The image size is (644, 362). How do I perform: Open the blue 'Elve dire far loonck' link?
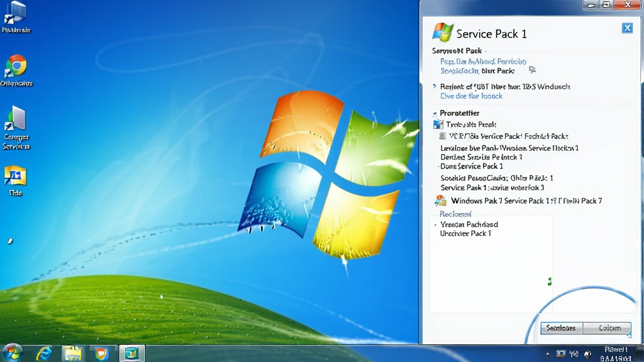click(x=471, y=96)
